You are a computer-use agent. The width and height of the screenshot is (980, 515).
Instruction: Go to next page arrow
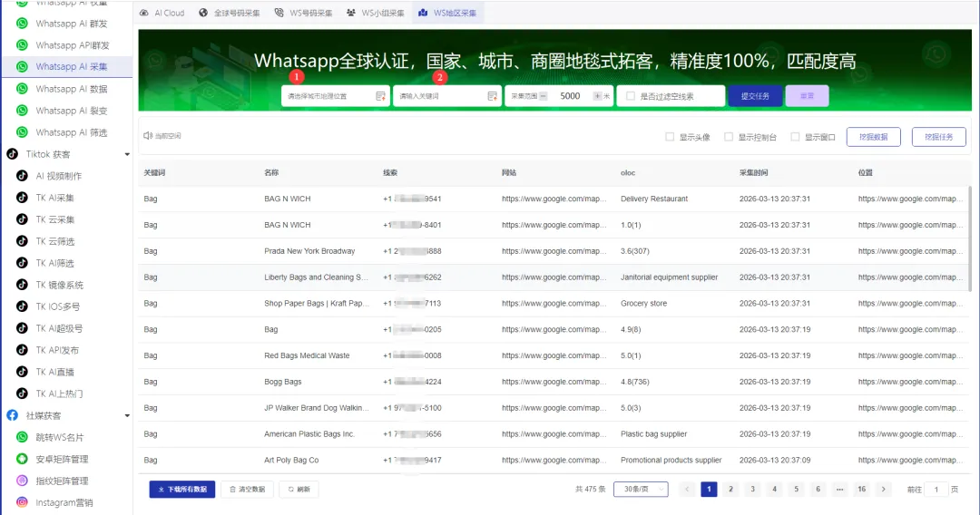click(883, 490)
